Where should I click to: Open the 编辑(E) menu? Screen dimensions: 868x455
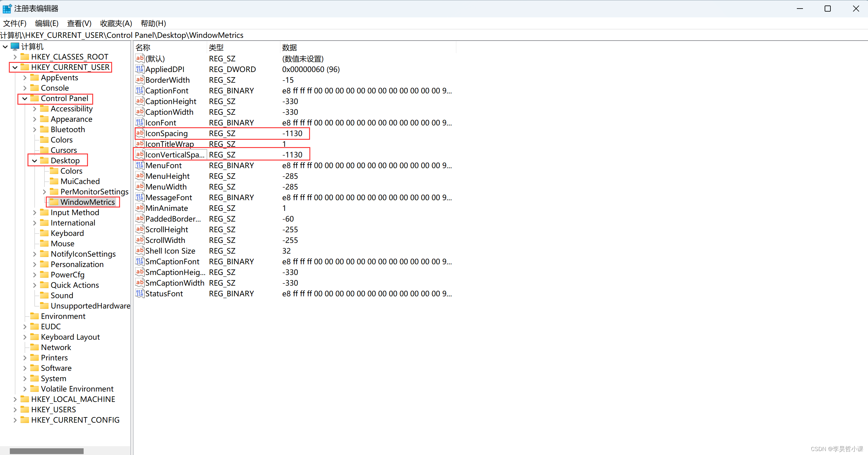(46, 23)
